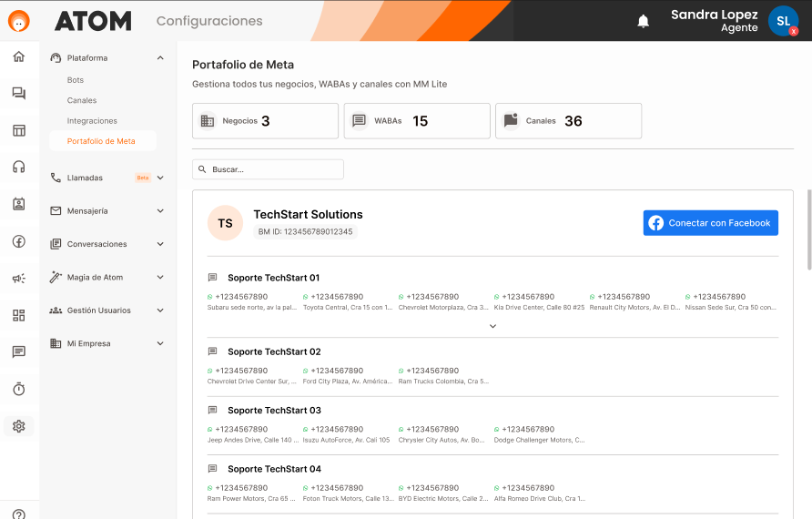This screenshot has width=812, height=519.
Task: Open the headset support sidebar icon
Action: point(19,167)
